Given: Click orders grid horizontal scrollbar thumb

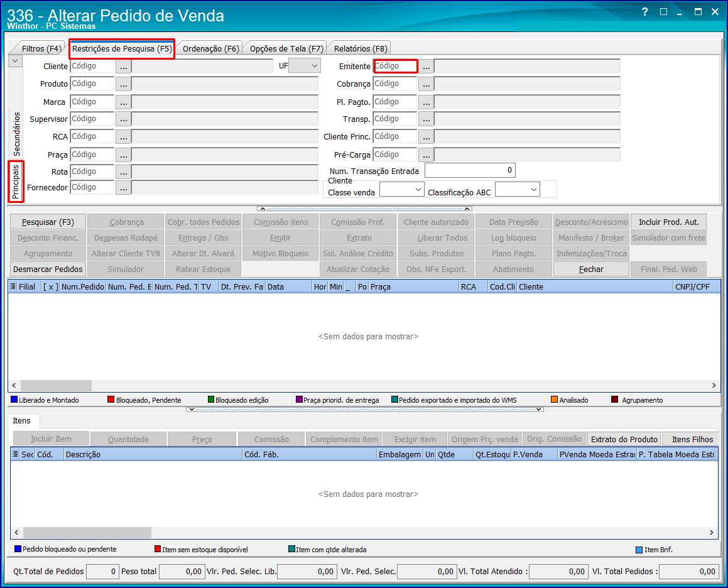Looking at the screenshot, I should (56, 386).
